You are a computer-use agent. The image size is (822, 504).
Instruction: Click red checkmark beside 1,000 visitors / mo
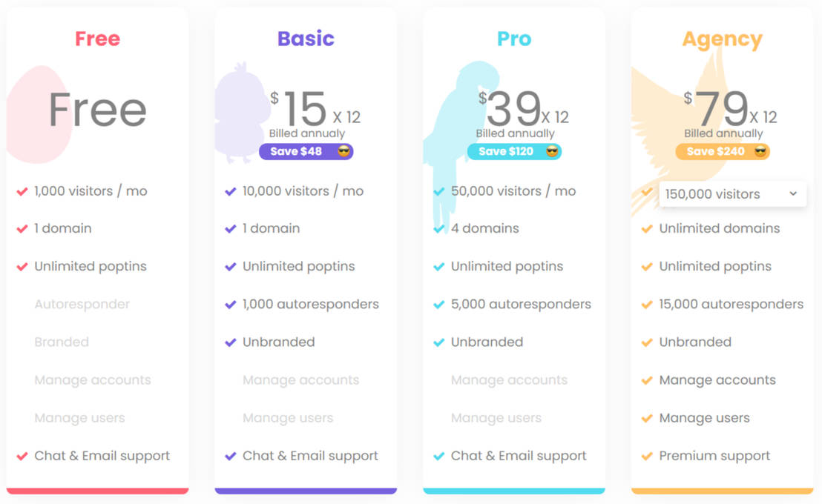pyautogui.click(x=22, y=191)
